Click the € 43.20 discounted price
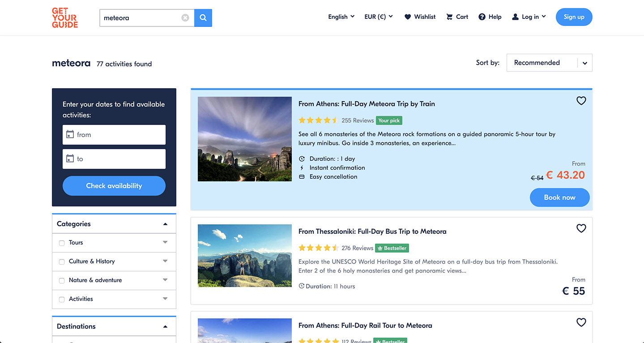The width and height of the screenshot is (644, 343). pos(565,175)
